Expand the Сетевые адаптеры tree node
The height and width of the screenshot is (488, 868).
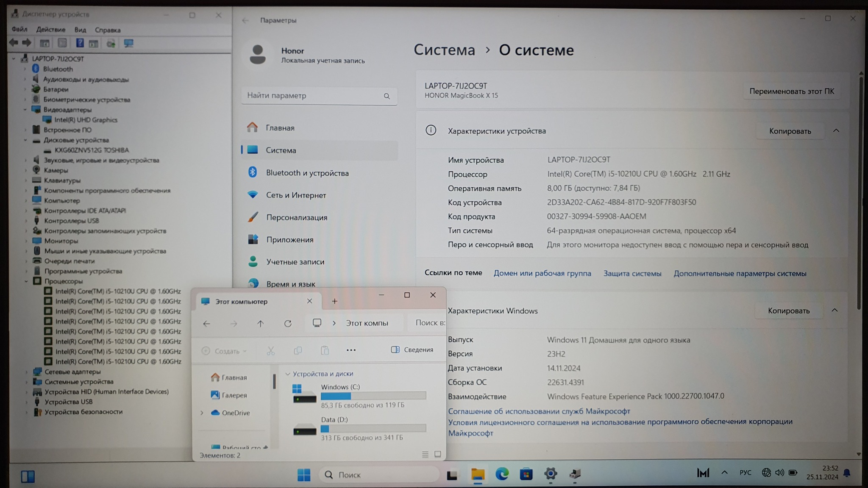pos(26,372)
